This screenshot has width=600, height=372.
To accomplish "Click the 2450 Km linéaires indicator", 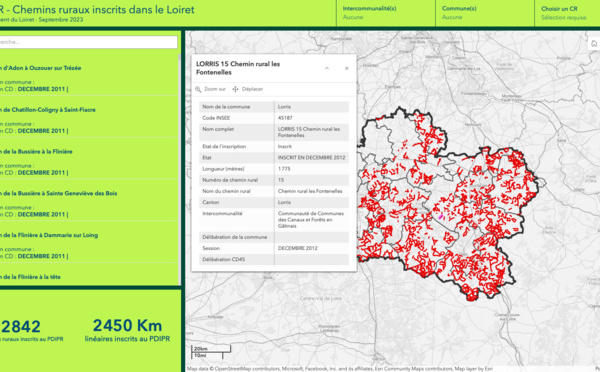I will tap(127, 330).
